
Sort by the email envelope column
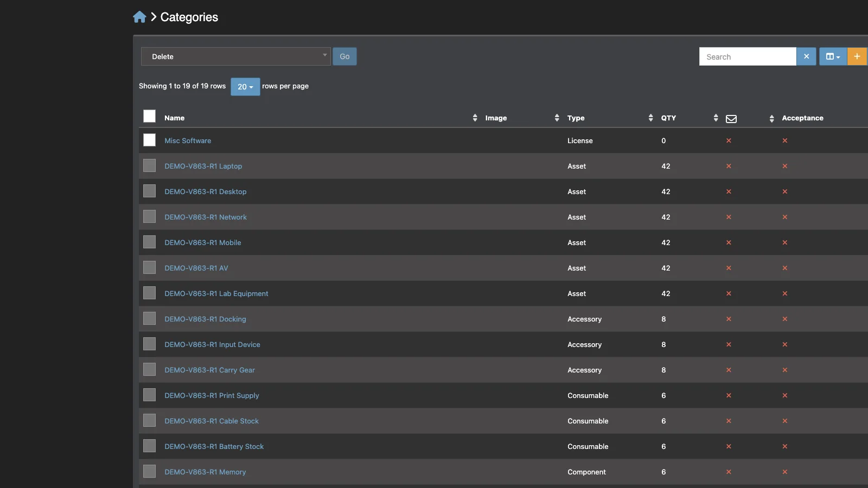[731, 118]
